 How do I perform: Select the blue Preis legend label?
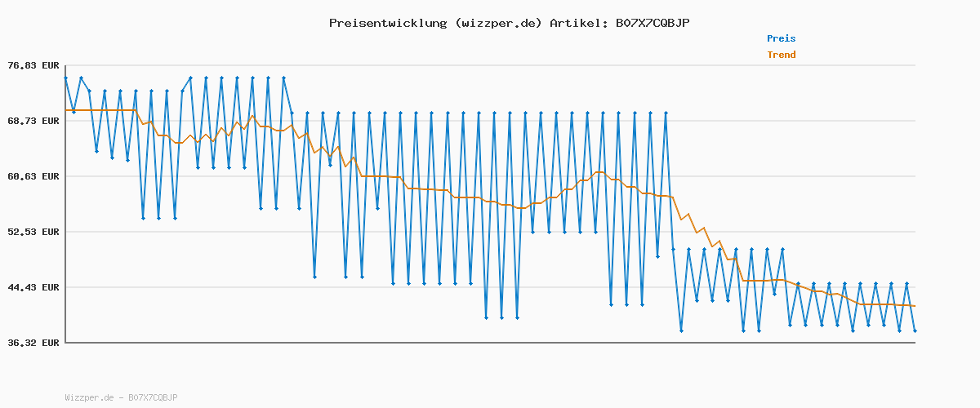[781, 38]
